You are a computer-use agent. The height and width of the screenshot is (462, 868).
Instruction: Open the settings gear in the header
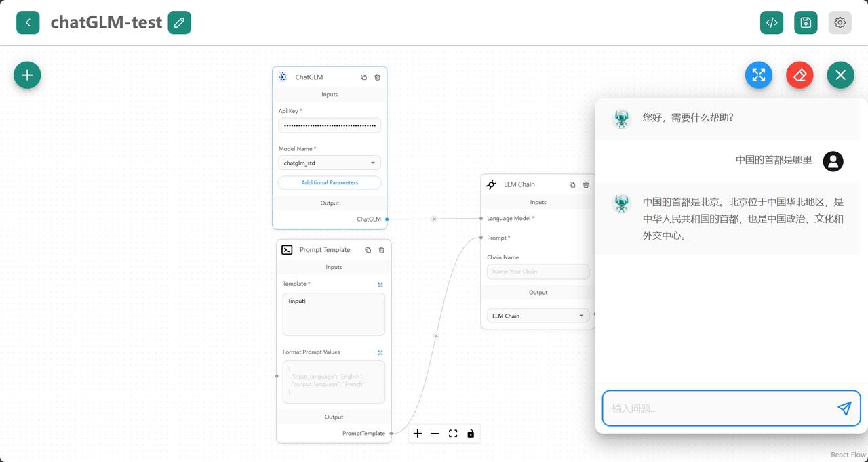(x=840, y=22)
